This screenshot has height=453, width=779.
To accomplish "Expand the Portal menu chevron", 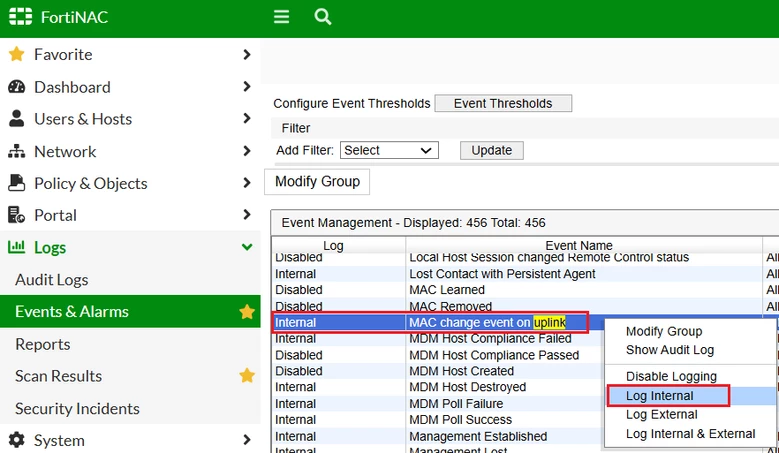I will point(247,215).
